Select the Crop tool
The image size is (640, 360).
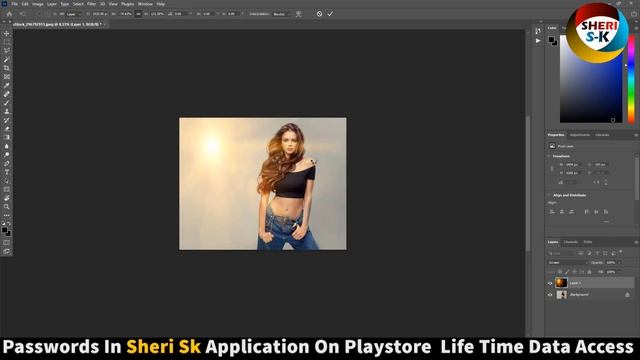7,68
